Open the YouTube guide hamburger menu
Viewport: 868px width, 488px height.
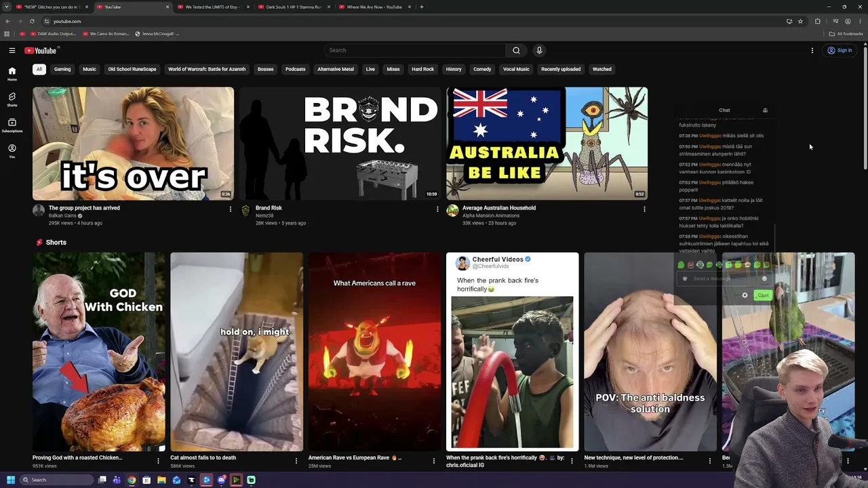click(x=12, y=50)
